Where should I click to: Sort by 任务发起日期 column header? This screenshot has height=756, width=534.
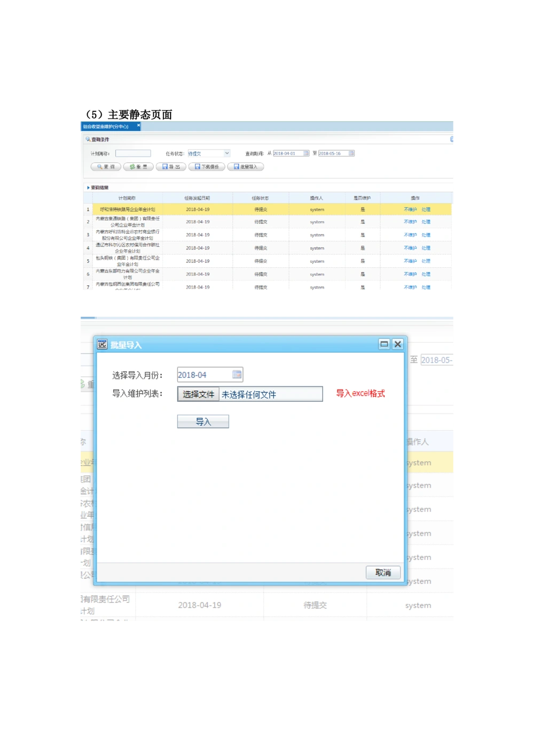click(197, 198)
